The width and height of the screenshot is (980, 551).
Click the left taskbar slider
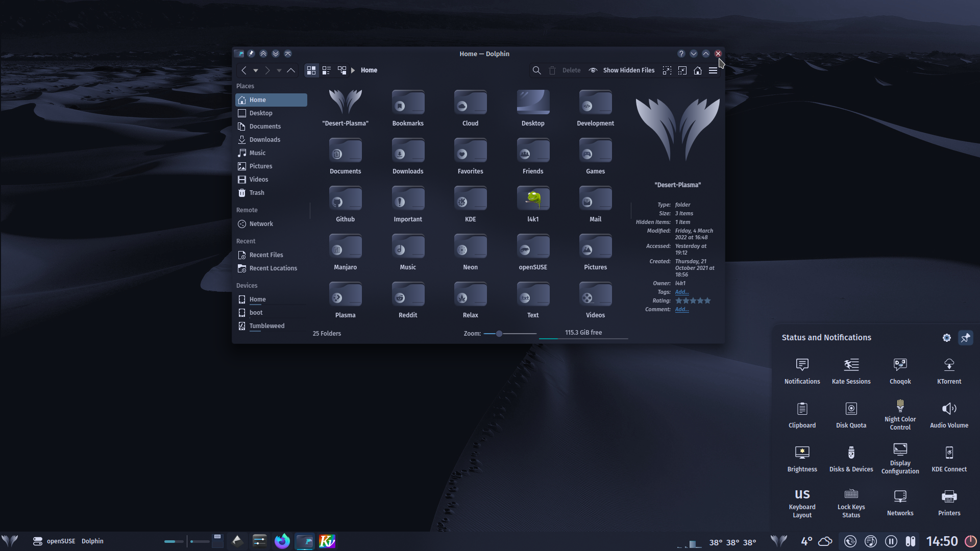click(x=174, y=541)
